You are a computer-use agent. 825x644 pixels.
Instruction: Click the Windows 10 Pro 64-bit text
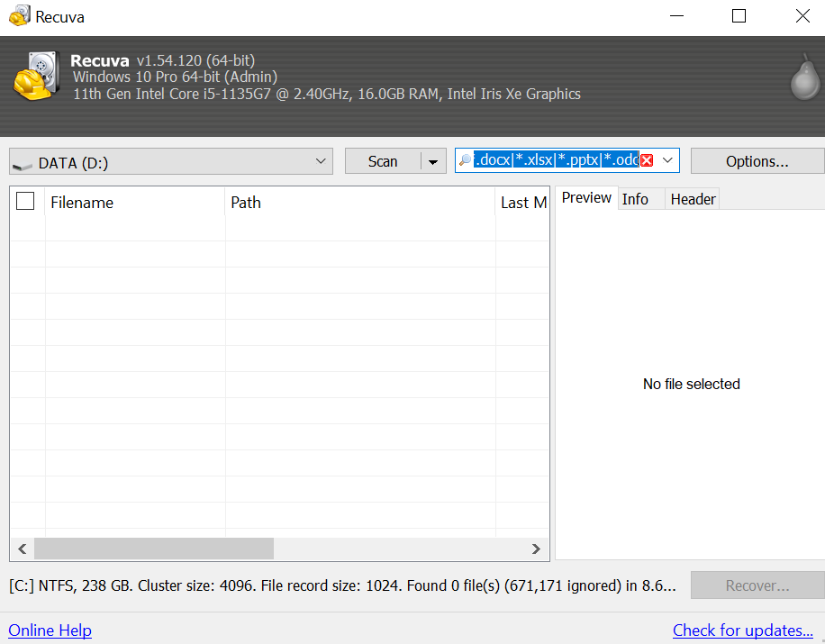pyautogui.click(x=176, y=77)
